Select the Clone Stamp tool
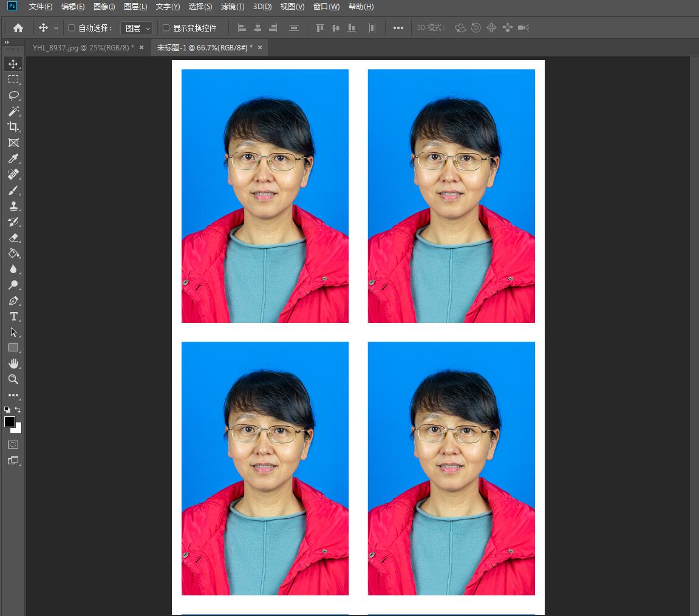This screenshot has width=699, height=616. tap(13, 206)
